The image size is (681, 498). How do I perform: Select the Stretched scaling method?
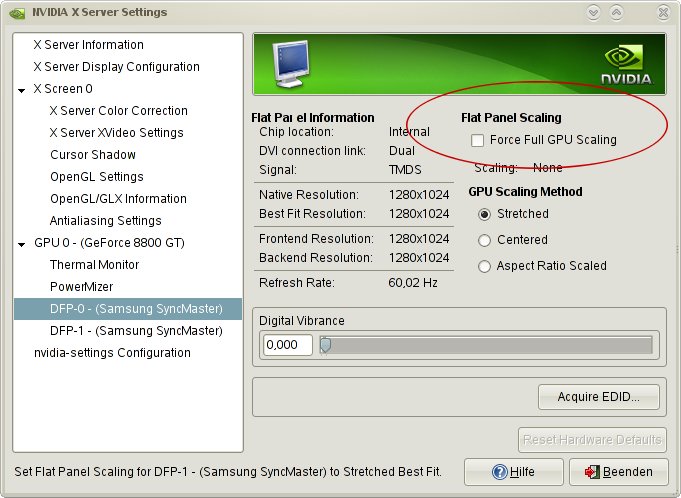coord(486,214)
